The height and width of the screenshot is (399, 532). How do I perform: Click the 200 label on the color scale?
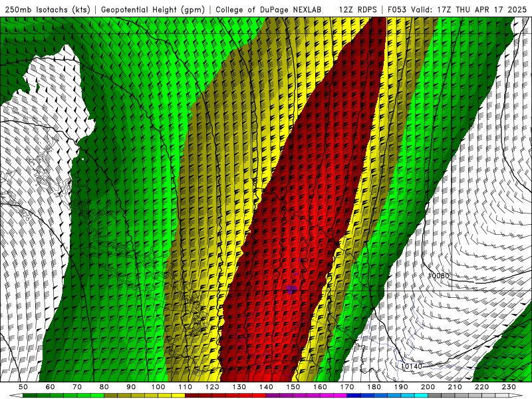(428, 387)
